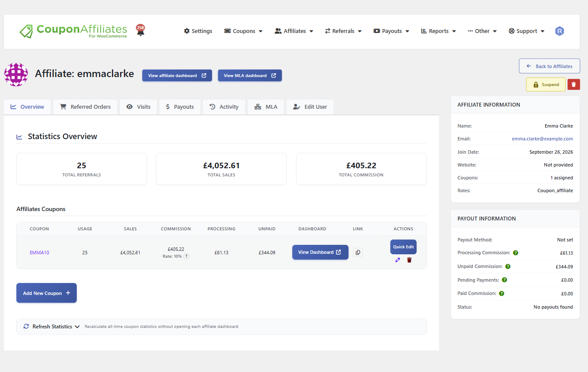Viewport: 588px width, 372px height.
Task: Show help for Pending Payments
Action: click(x=504, y=280)
